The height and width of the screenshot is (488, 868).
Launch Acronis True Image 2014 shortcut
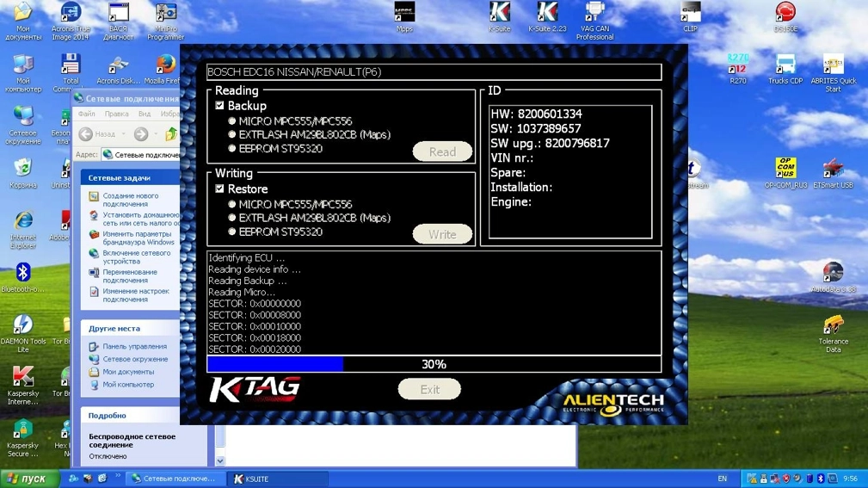click(71, 21)
